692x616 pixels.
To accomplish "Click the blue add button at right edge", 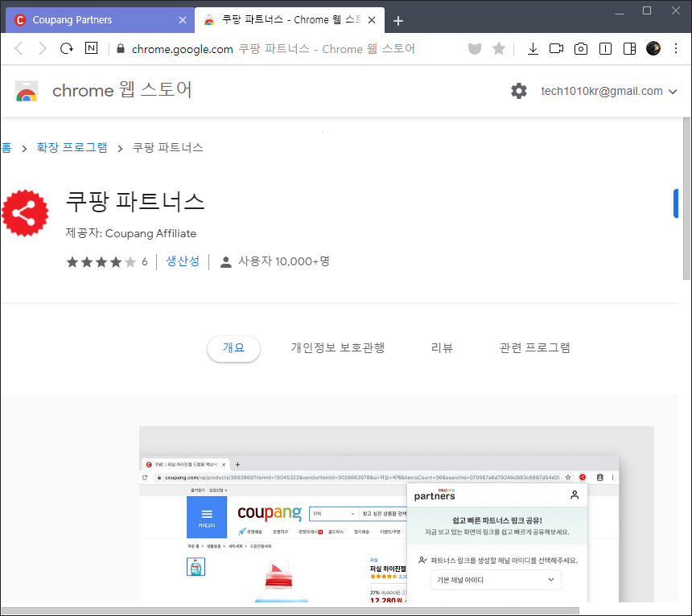I will coord(676,203).
